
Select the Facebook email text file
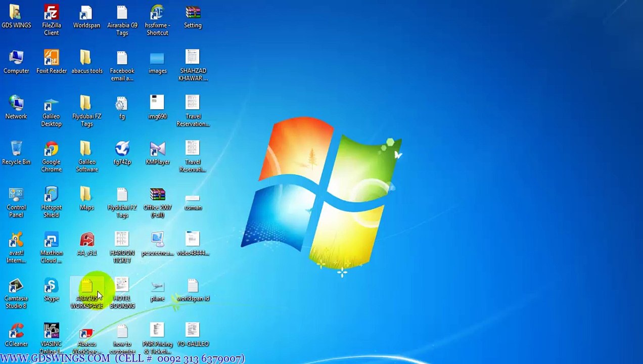coord(122,66)
